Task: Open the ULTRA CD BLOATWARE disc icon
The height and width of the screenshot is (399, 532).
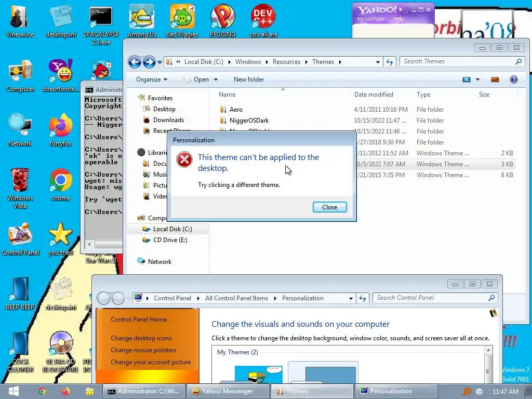Action: pyautogui.click(x=60, y=352)
